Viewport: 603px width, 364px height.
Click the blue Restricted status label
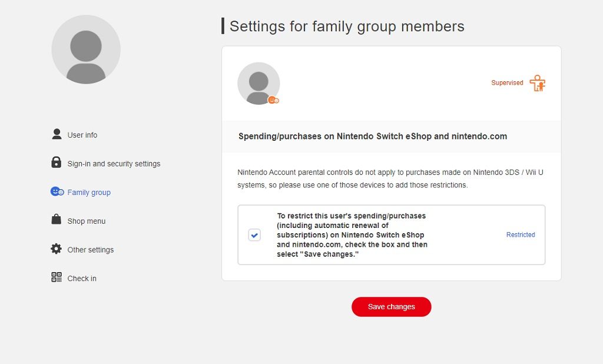(x=521, y=234)
